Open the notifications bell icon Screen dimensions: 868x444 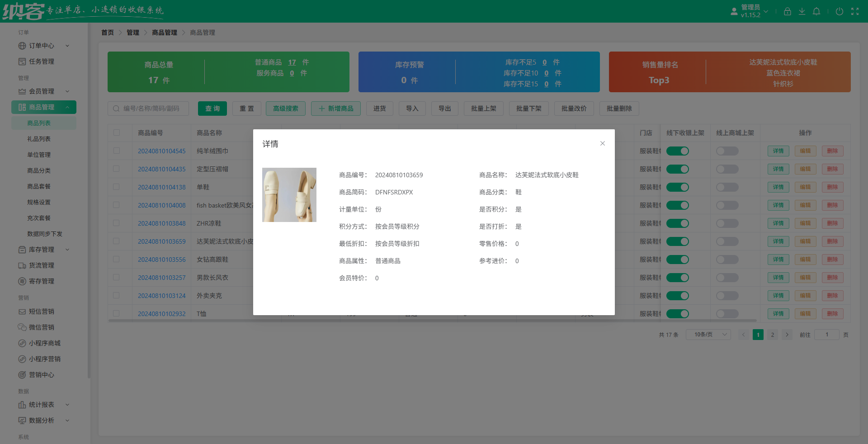pyautogui.click(x=816, y=11)
